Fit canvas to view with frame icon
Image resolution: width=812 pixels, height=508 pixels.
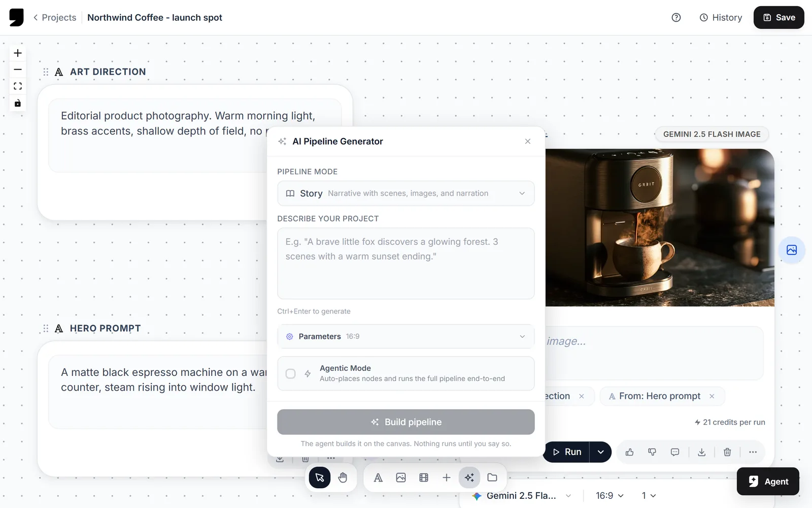[x=18, y=86]
